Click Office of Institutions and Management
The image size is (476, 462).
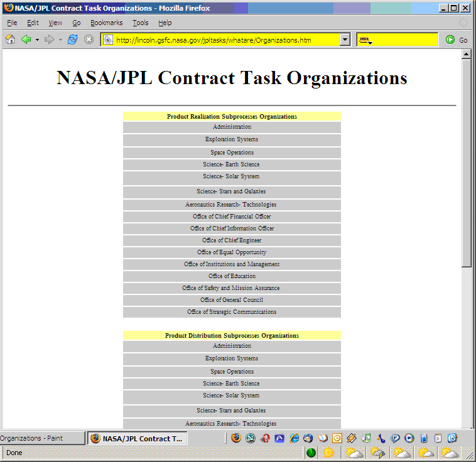click(232, 264)
